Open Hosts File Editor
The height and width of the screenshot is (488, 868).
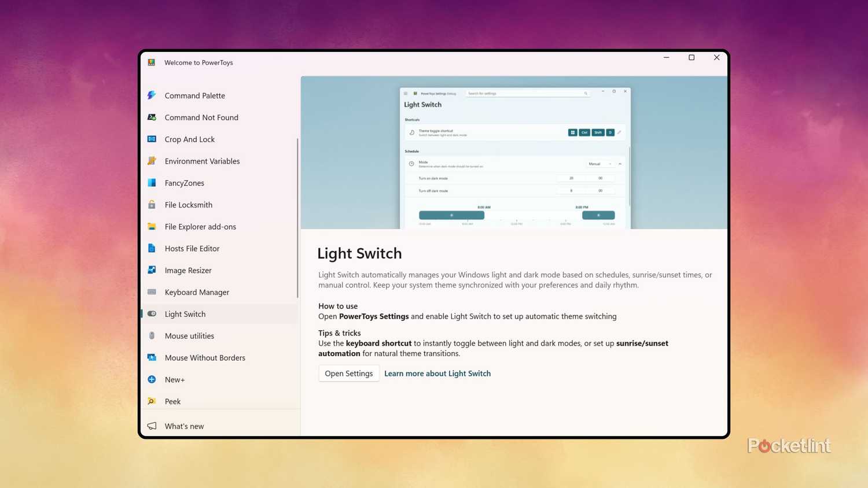192,248
